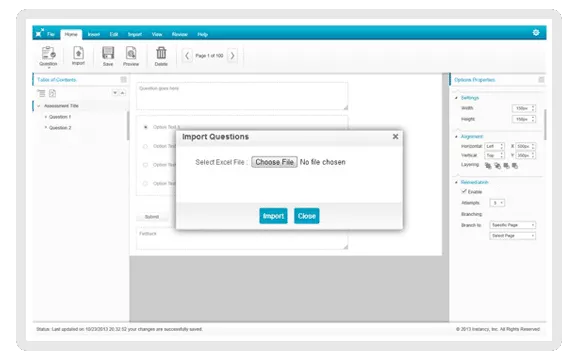Click the Options Properties panel menu icon
The image size is (582, 361).
tap(541, 80)
